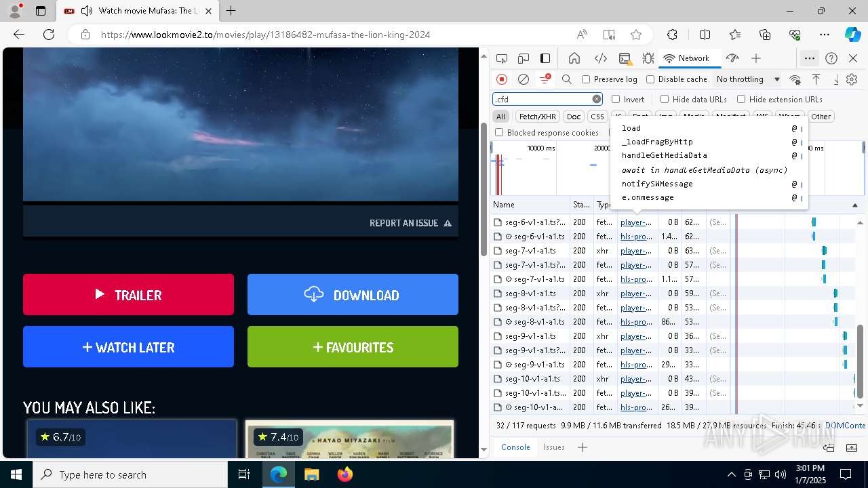
Task: Click the dock side toggle icon in DevTools
Action: [x=545, y=58]
